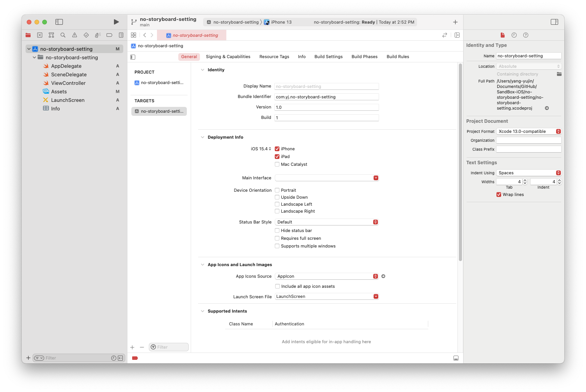
Task: Remove the selected target with minus
Action: [142, 347]
